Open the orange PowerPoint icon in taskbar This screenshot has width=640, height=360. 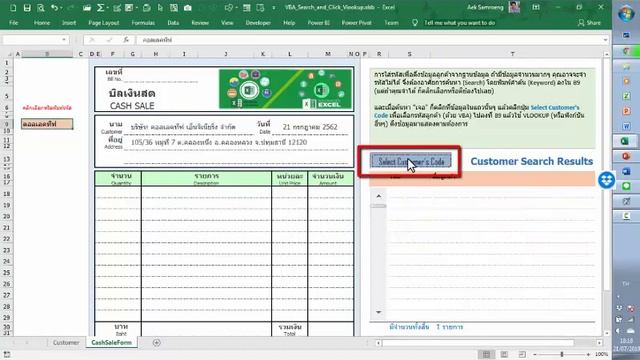pos(626,111)
